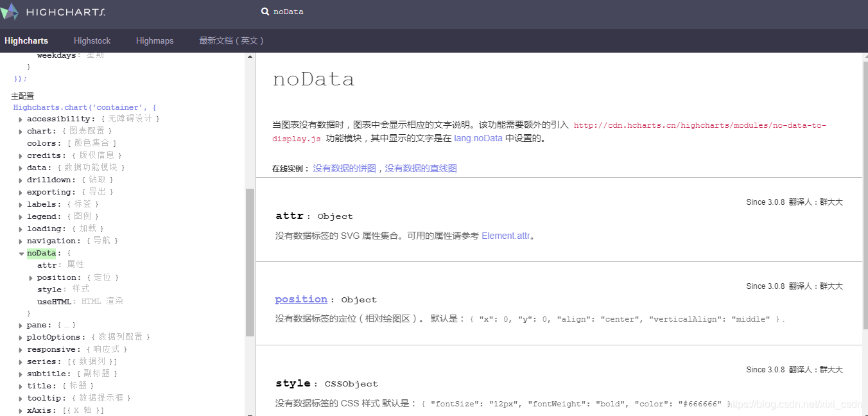Expand the credits option arrow
This screenshot has width=868, height=416.
(x=21, y=156)
